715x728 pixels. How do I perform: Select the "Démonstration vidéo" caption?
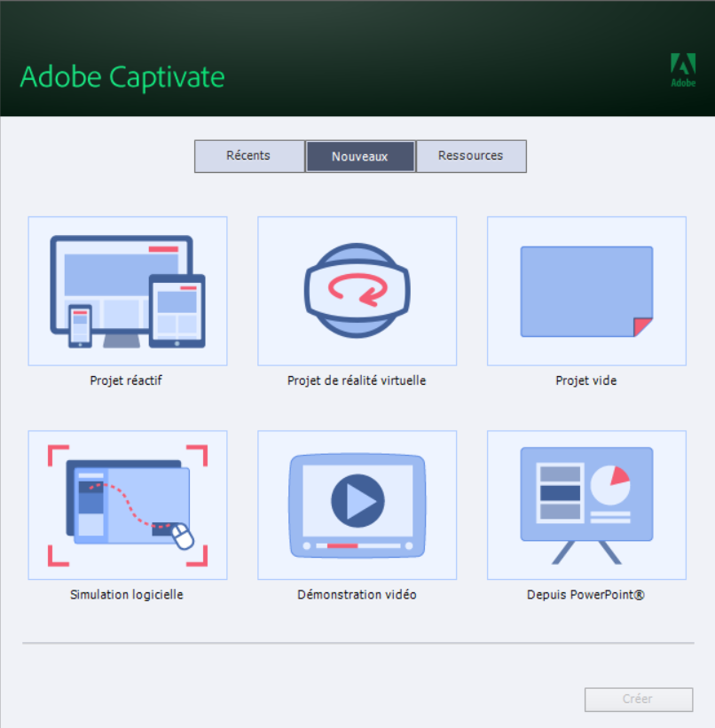point(357,594)
